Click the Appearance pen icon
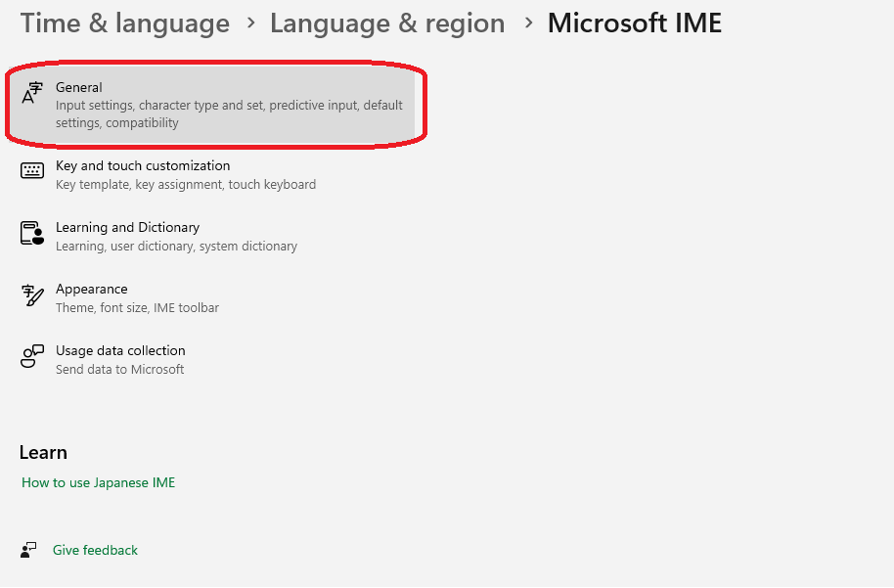This screenshot has width=894, height=588. (32, 295)
